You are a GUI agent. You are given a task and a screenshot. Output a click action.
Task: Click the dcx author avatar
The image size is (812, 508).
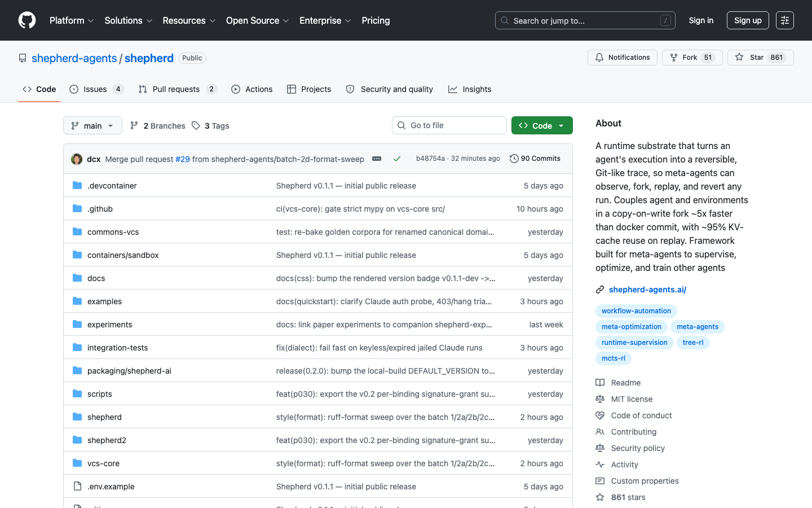77,159
